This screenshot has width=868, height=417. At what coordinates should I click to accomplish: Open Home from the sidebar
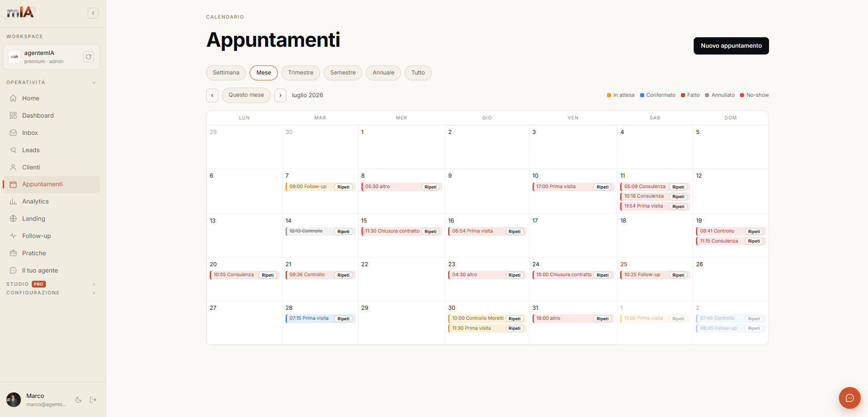pos(51,98)
